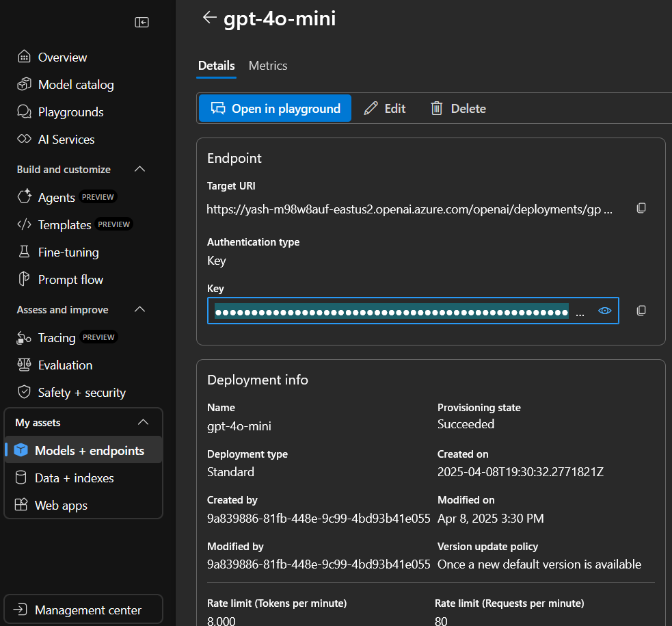The width and height of the screenshot is (672, 626).
Task: Collapse the My assets section
Action: (143, 422)
